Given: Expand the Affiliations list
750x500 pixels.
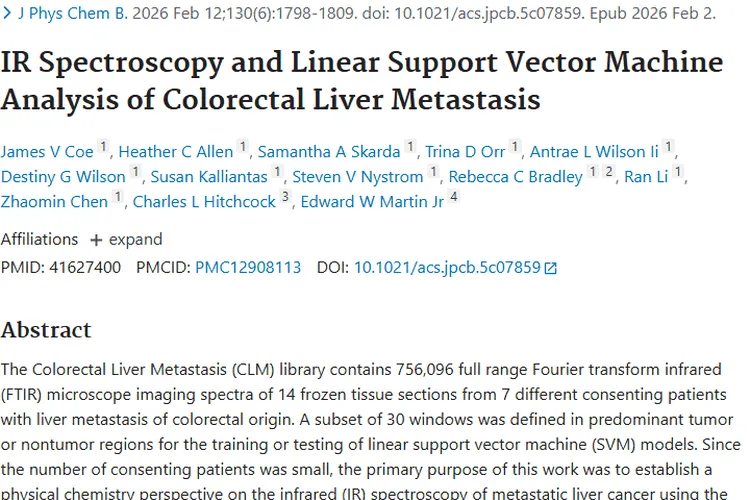Looking at the screenshot, I should coord(126,240).
